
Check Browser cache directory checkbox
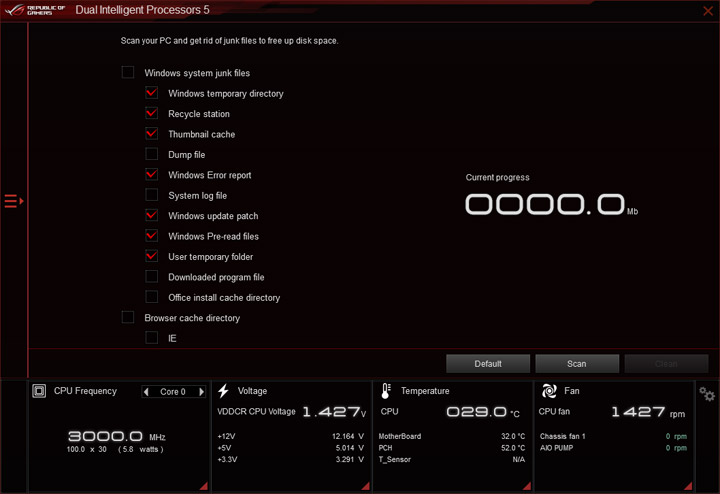[128, 318]
